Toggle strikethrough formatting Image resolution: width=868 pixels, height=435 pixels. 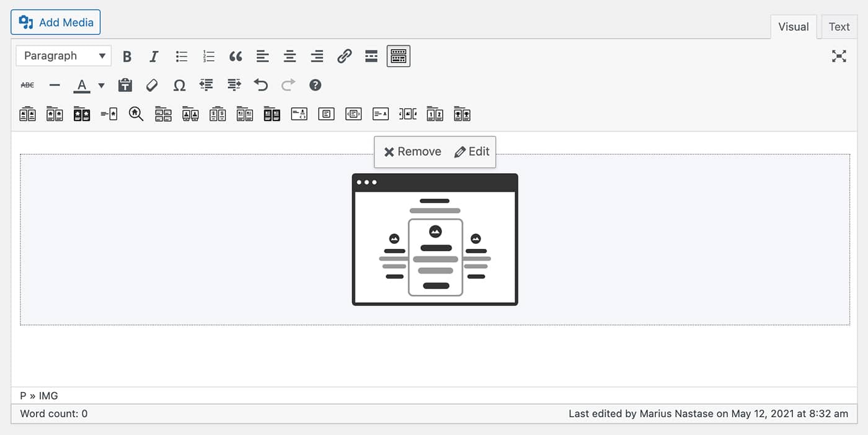tap(28, 85)
